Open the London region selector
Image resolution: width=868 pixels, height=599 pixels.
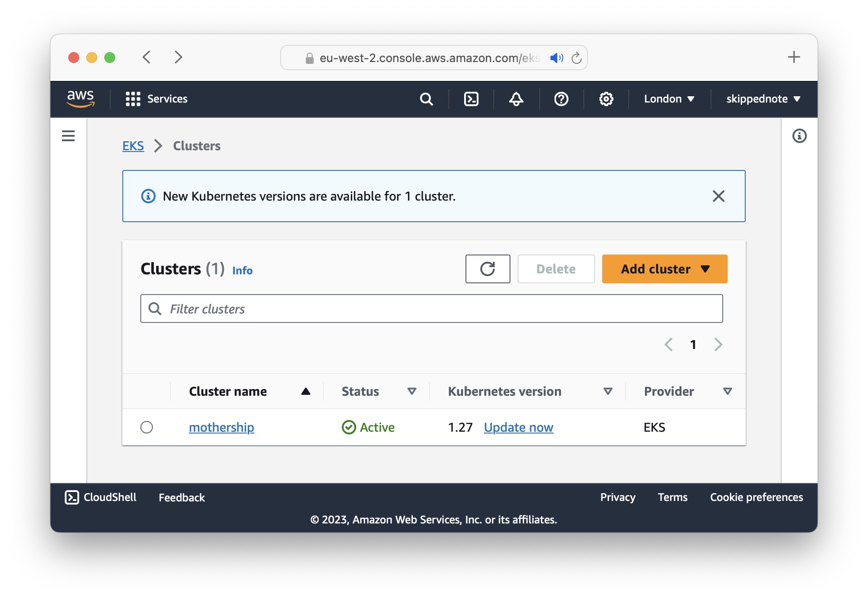pyautogui.click(x=669, y=99)
